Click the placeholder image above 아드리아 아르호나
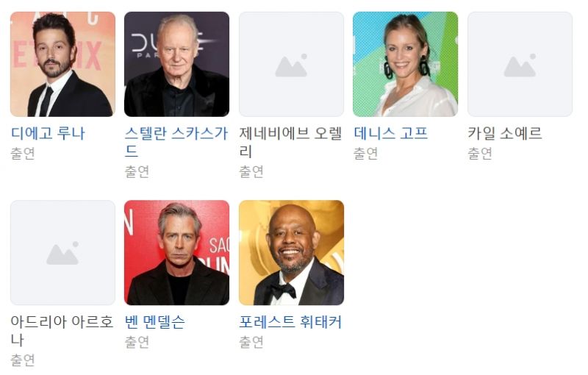Screen dimensions: 588x375 pyautogui.click(x=62, y=252)
